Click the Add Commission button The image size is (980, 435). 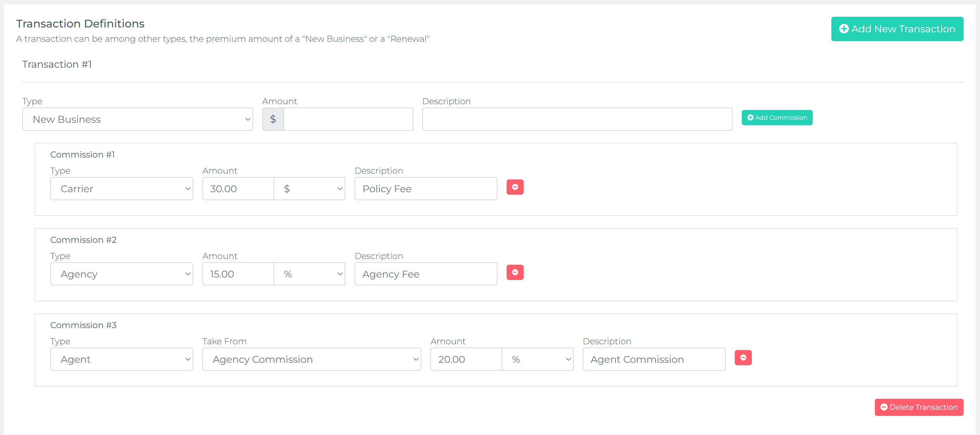tap(777, 118)
